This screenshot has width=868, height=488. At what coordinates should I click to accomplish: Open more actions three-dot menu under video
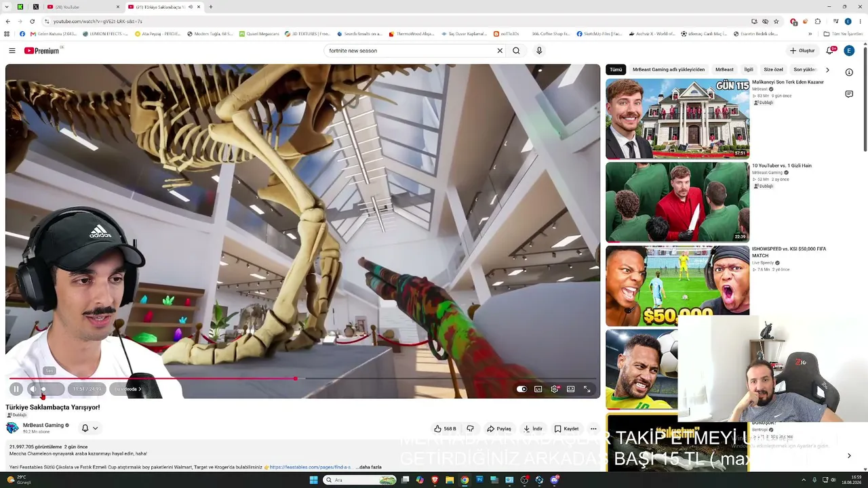pos(593,428)
